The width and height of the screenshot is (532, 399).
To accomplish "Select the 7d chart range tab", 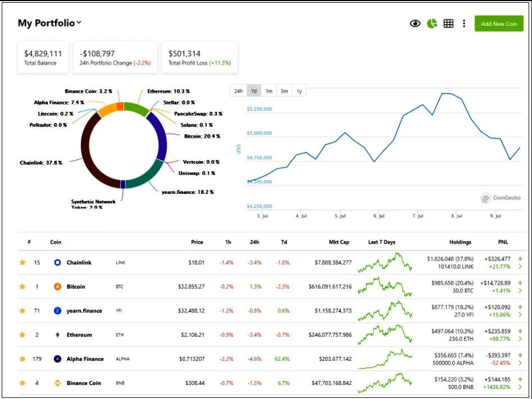I will pos(254,91).
